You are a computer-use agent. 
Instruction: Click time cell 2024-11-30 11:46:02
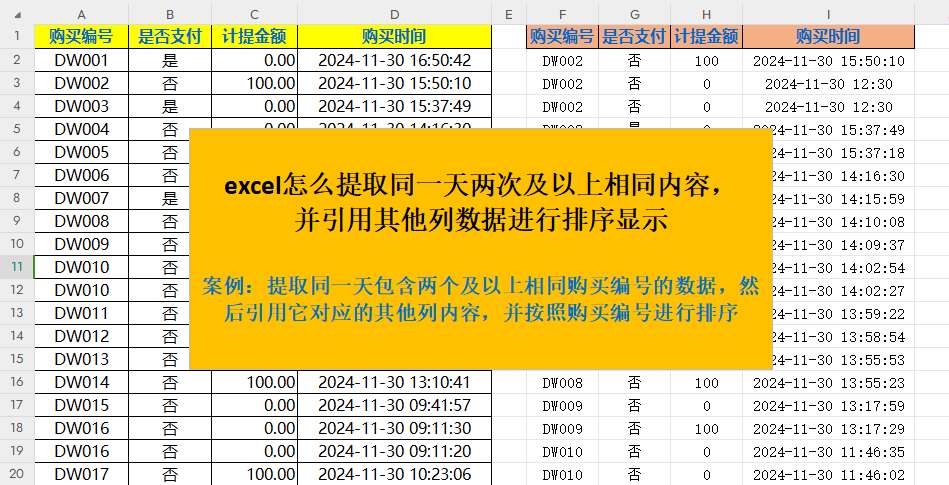click(x=829, y=475)
